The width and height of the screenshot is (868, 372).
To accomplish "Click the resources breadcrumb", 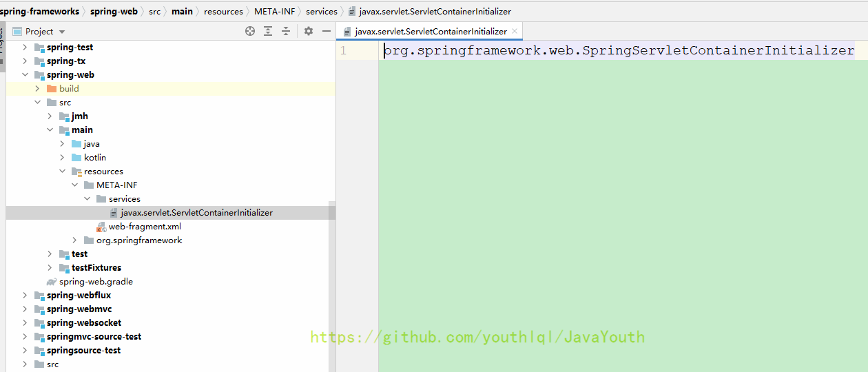I will [223, 12].
